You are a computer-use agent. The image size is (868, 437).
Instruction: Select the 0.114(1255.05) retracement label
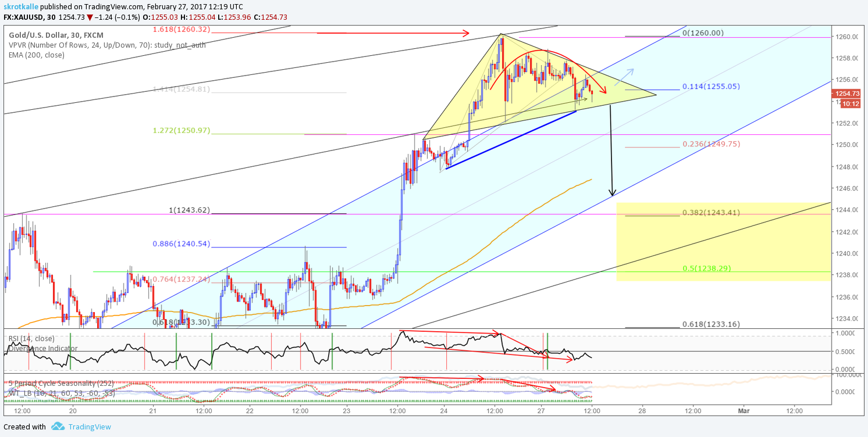[x=711, y=86]
